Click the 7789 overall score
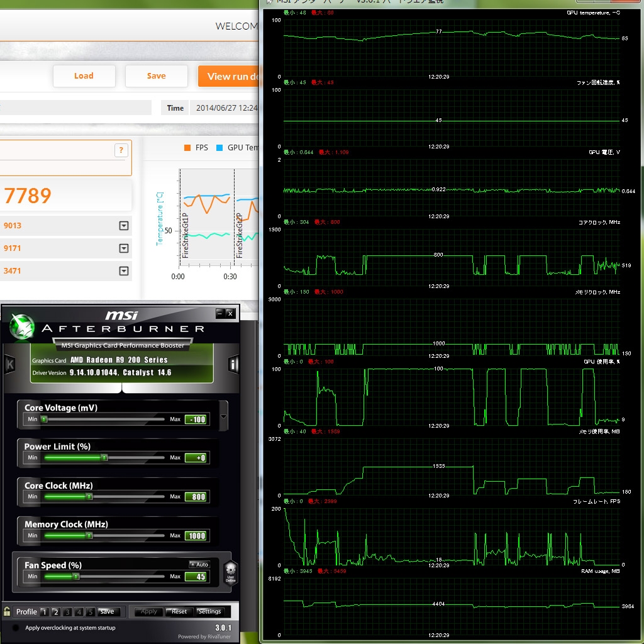The width and height of the screenshot is (644, 644). pyautogui.click(x=28, y=196)
